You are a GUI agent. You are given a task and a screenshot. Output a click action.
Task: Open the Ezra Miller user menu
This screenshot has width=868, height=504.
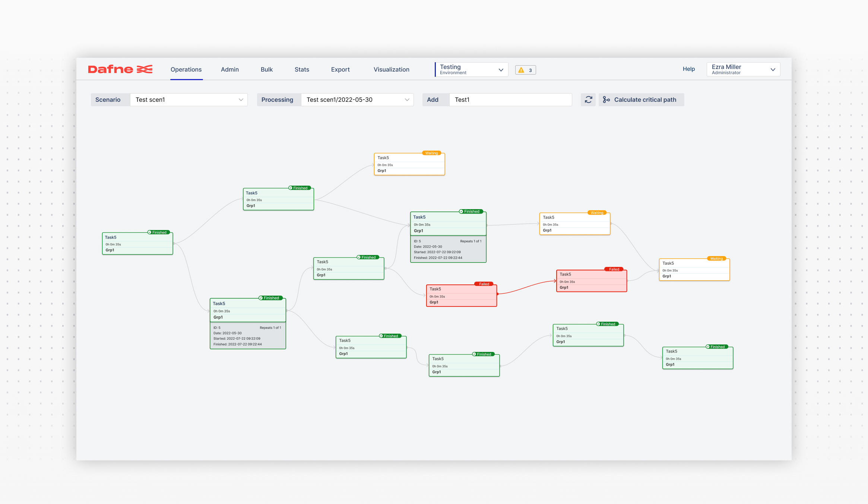(x=743, y=69)
